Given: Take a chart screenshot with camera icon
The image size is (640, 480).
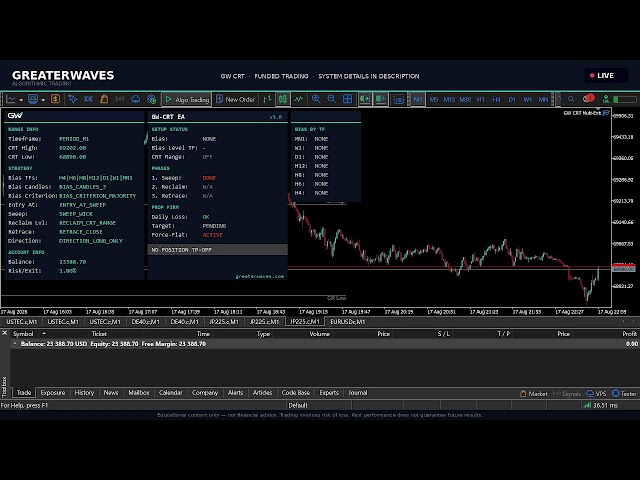Looking at the screenshot, I should [x=399, y=99].
